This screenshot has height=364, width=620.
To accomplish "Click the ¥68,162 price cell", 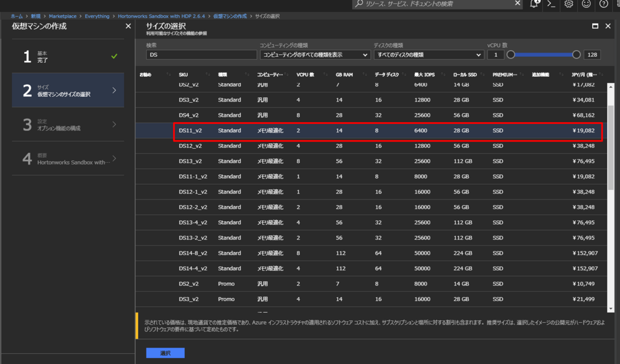I will 583,115.
